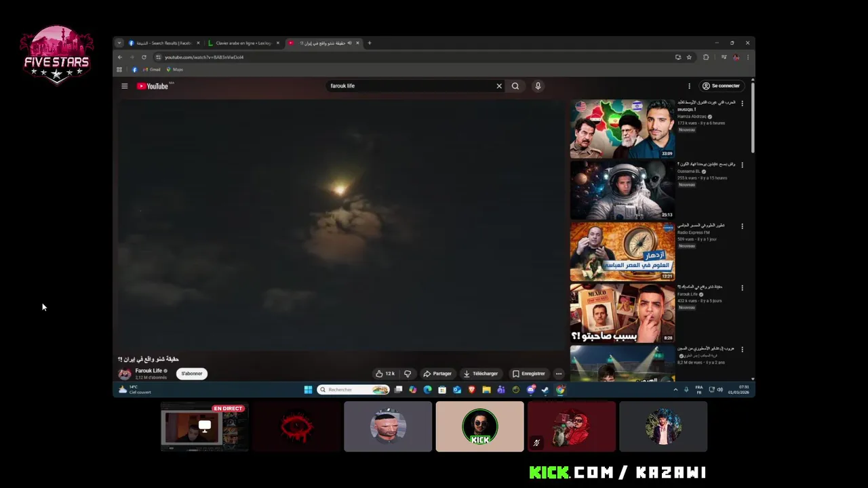868x488 pixels.
Task: Switch to the Facebook Search Results tab
Action: click(x=163, y=43)
